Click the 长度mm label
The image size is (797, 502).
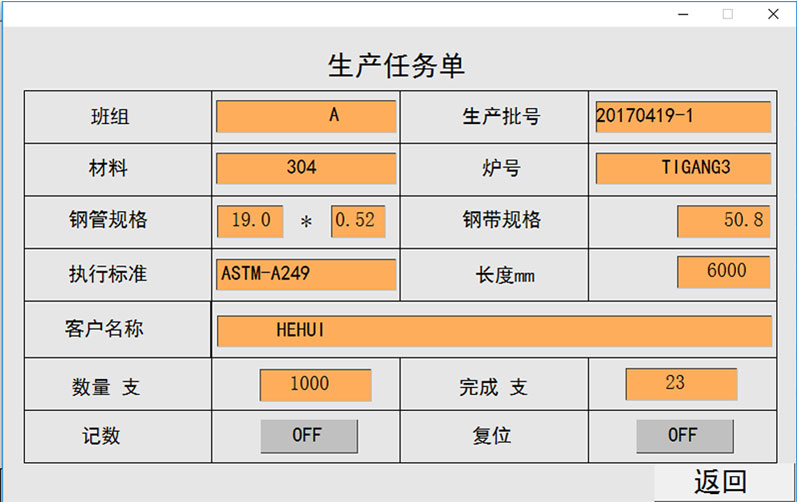click(x=505, y=276)
